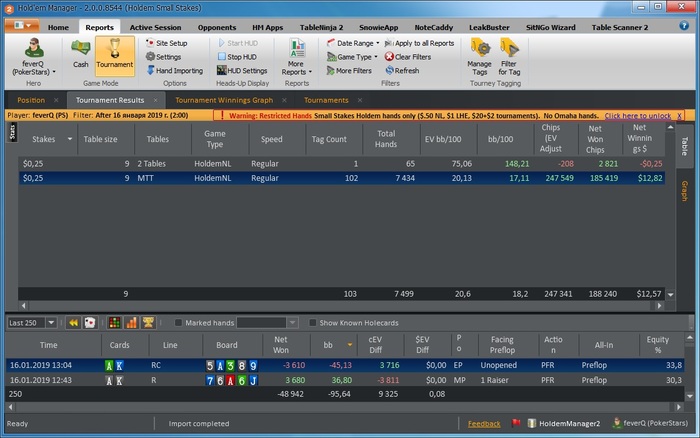Open Manage Tags
The image size is (700, 438).
[479, 57]
